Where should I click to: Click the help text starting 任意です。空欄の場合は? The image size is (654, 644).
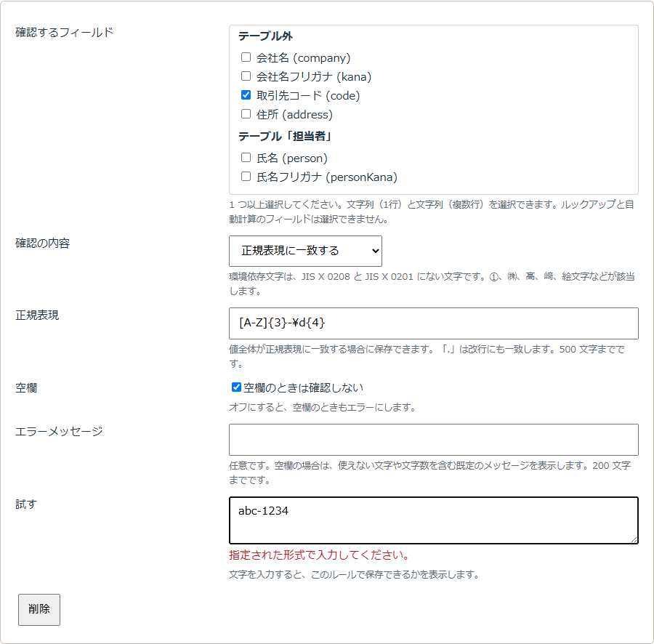coord(429,472)
